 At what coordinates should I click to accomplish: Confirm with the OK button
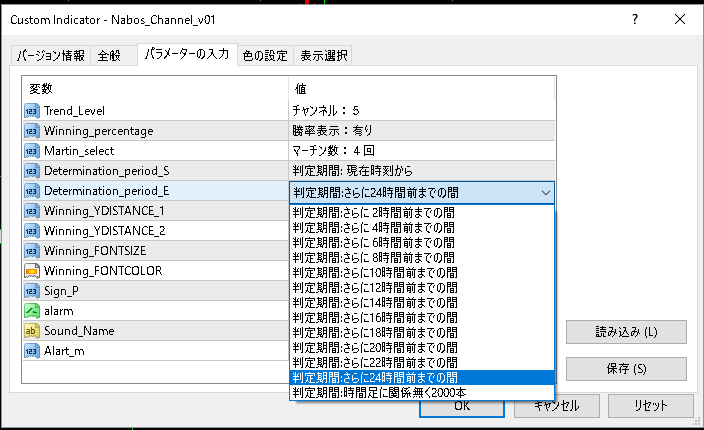click(x=462, y=407)
